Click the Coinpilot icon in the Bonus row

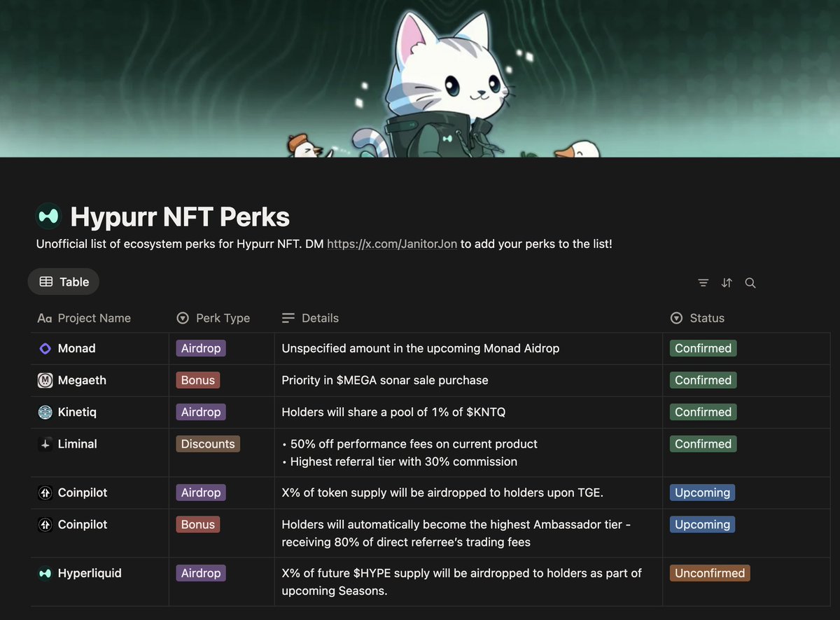tap(45, 525)
